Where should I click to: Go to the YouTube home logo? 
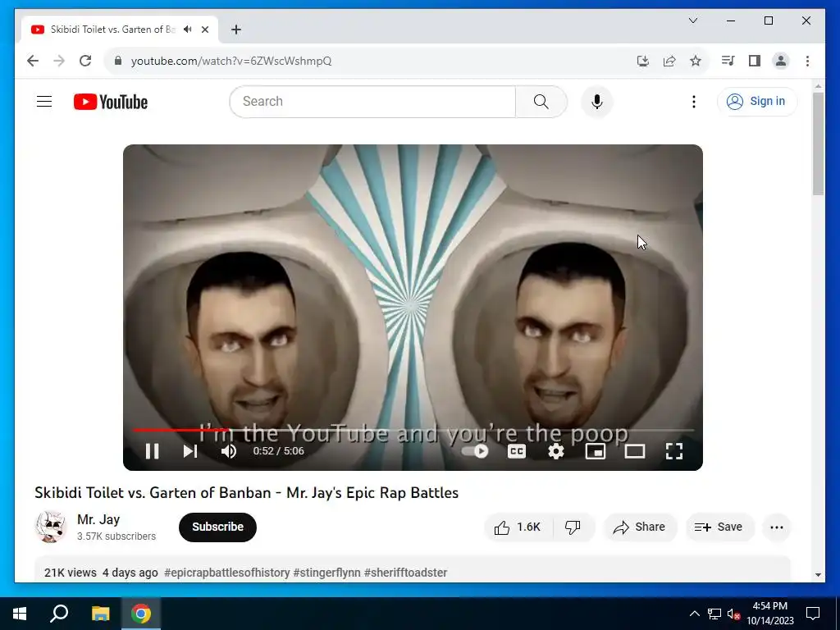pyautogui.click(x=111, y=102)
